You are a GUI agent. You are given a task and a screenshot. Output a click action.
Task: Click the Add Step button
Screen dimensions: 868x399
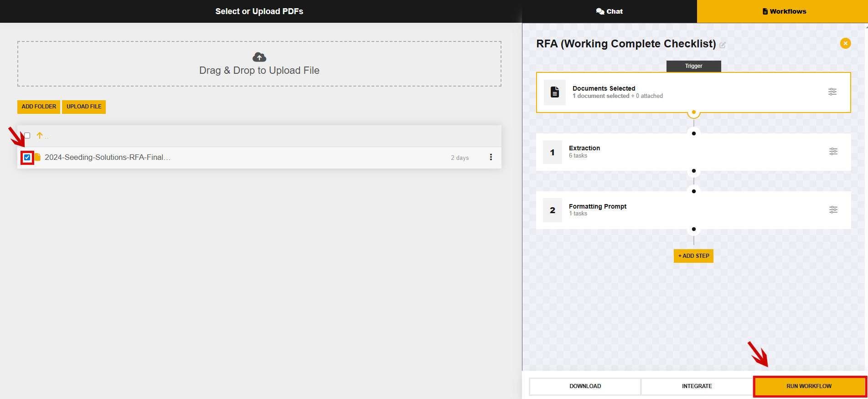pyautogui.click(x=693, y=256)
